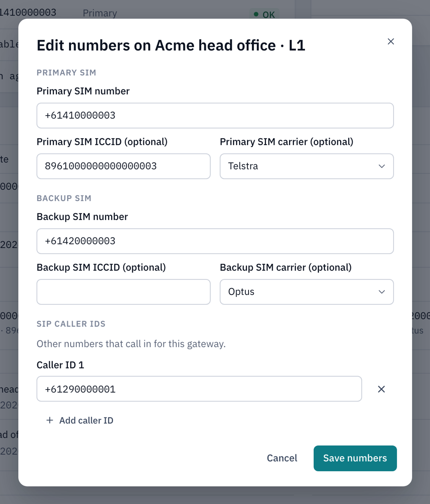The image size is (430, 504).
Task: Click the plus icon beside Add caller ID
Action: point(50,420)
